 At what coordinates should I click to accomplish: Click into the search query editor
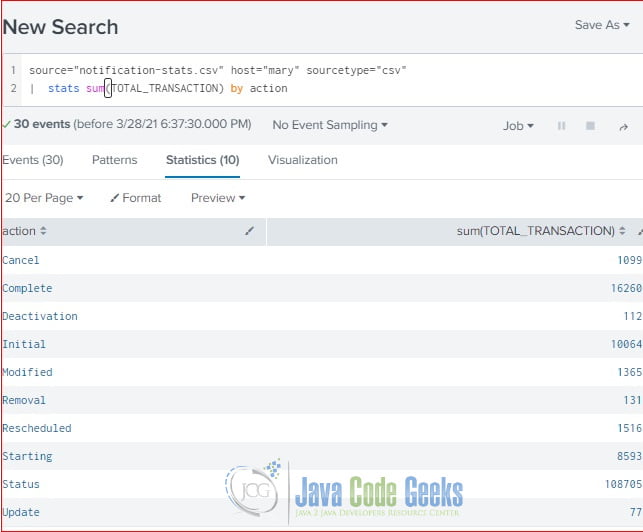tap(332, 80)
